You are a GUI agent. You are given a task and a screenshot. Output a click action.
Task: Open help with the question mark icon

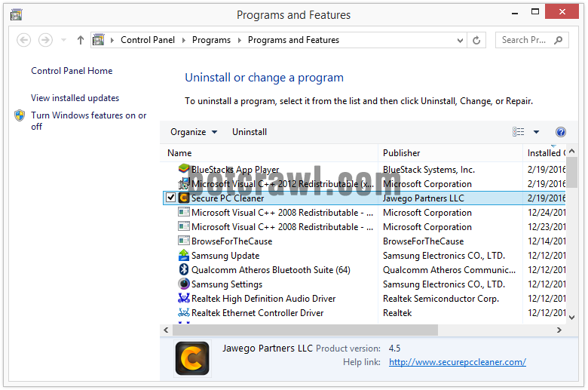[560, 132]
